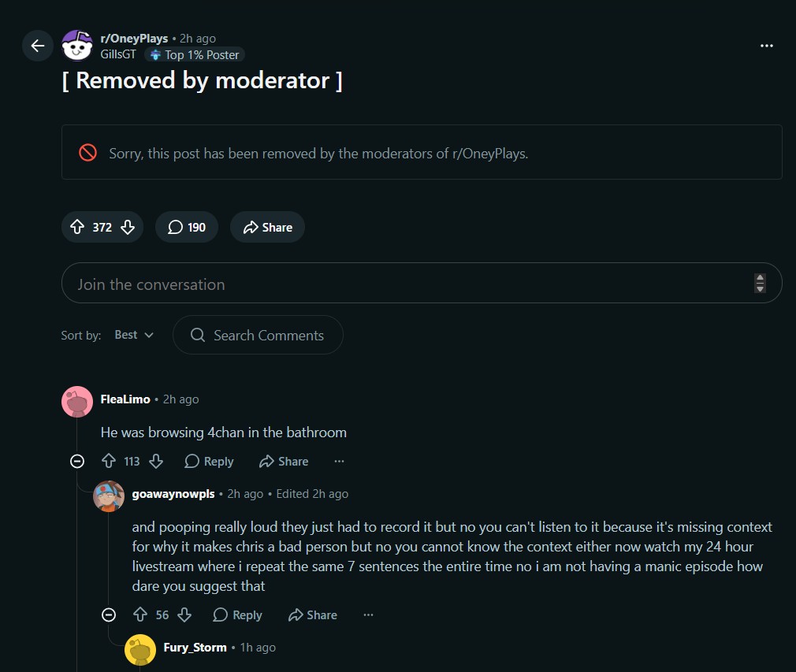Open Fury_Storm's user profile
796x672 pixels.
(x=195, y=647)
